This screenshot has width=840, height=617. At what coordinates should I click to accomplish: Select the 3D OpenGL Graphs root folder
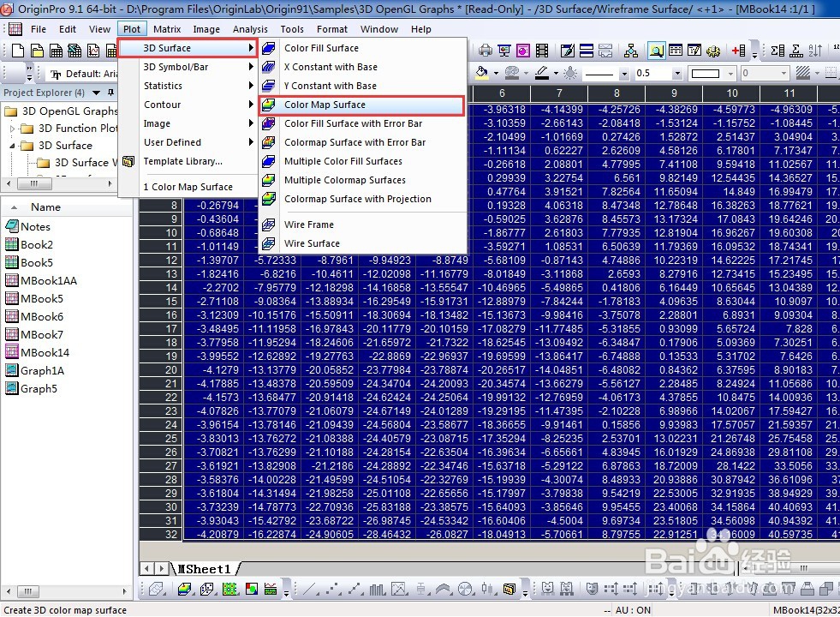61,111
